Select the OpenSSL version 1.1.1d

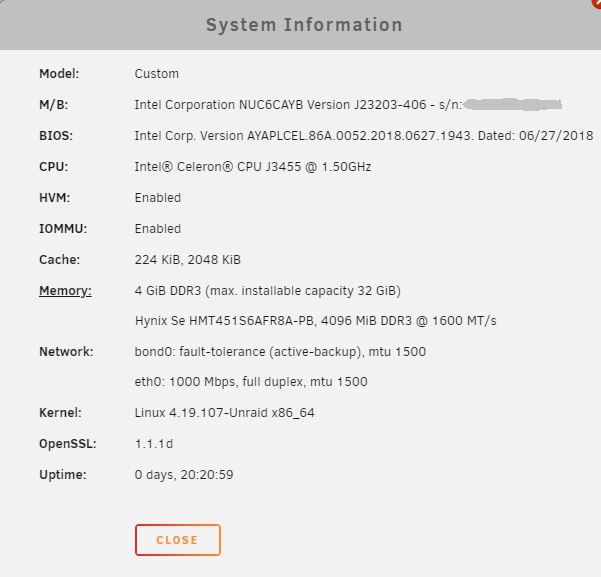tap(154, 444)
